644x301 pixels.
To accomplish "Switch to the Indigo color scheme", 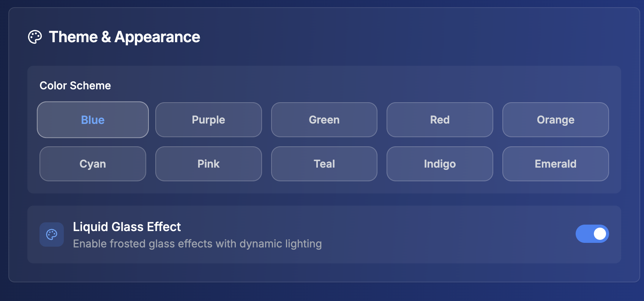I will click(x=440, y=164).
